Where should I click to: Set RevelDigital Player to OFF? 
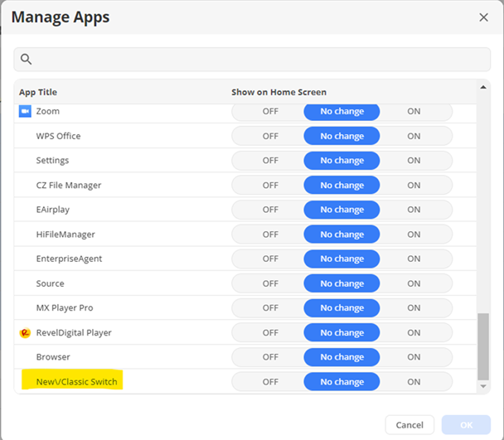(x=270, y=332)
